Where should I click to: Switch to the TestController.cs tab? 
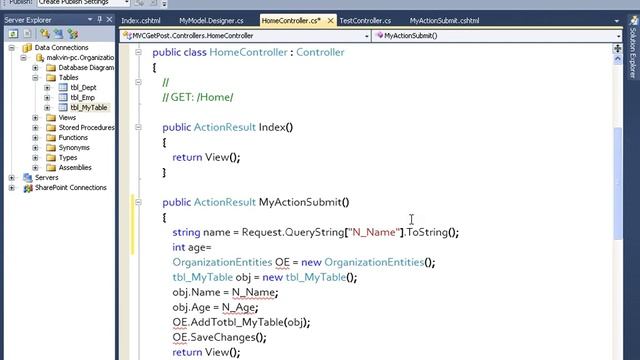365,20
